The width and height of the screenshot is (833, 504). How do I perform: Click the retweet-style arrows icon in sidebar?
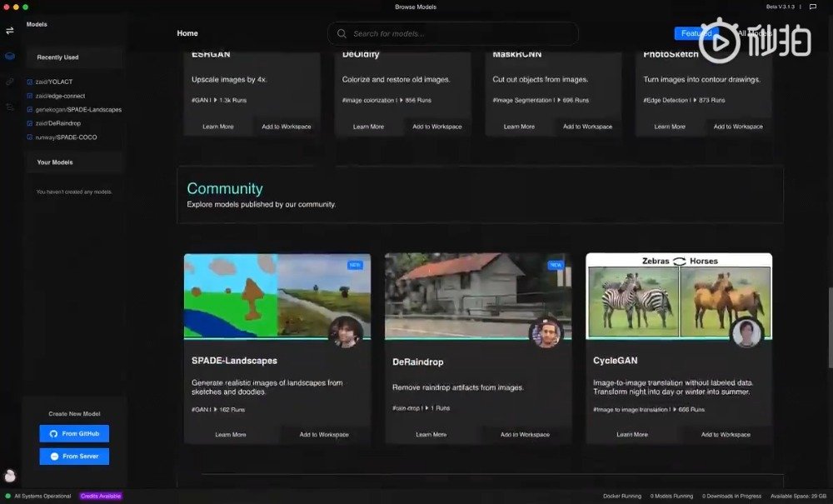click(x=10, y=107)
